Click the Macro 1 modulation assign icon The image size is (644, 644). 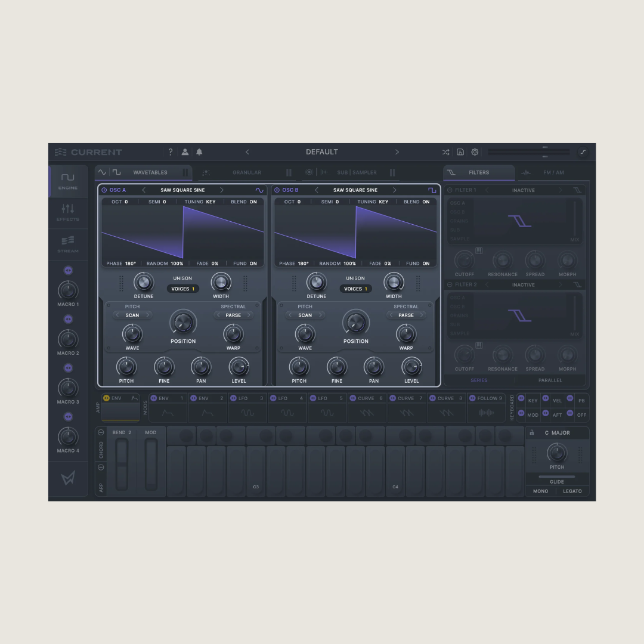[68, 270]
